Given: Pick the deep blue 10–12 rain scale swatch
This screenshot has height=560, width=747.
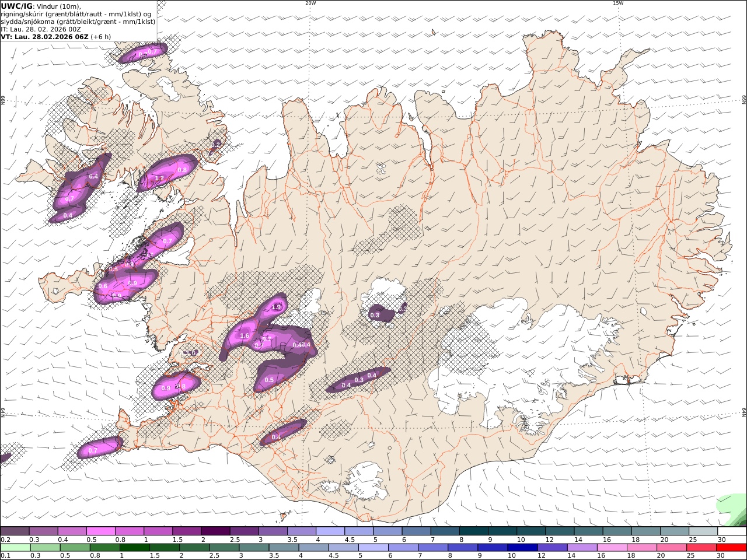Looking at the screenshot, I should 522,548.
